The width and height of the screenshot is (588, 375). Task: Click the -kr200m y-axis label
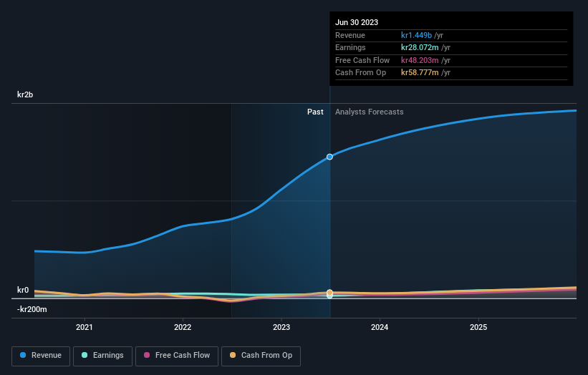tap(32, 309)
